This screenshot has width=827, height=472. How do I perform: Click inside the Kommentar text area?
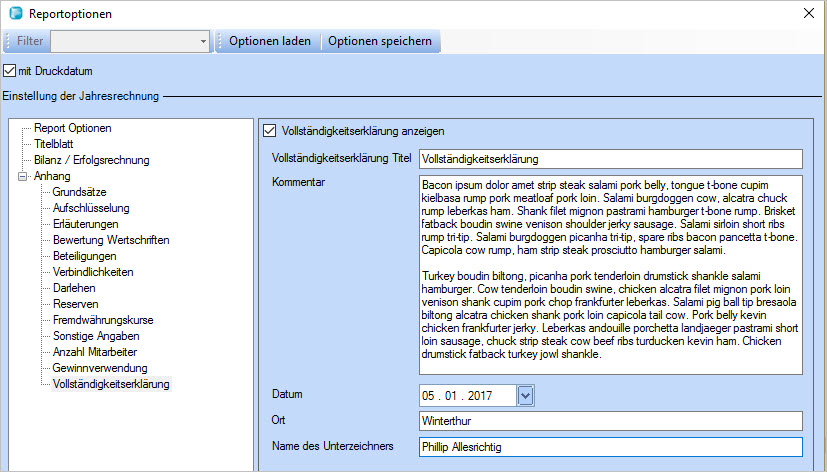tap(610, 275)
